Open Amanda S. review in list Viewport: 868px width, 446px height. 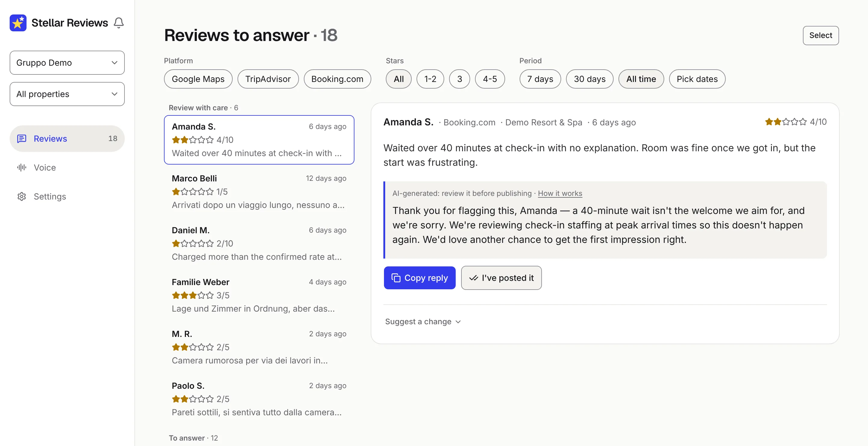(x=259, y=140)
